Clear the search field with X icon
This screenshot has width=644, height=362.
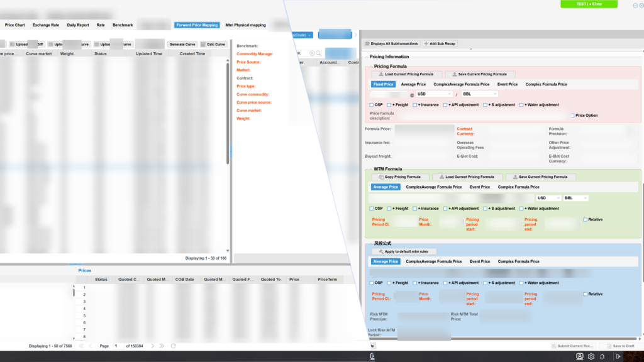click(312, 53)
